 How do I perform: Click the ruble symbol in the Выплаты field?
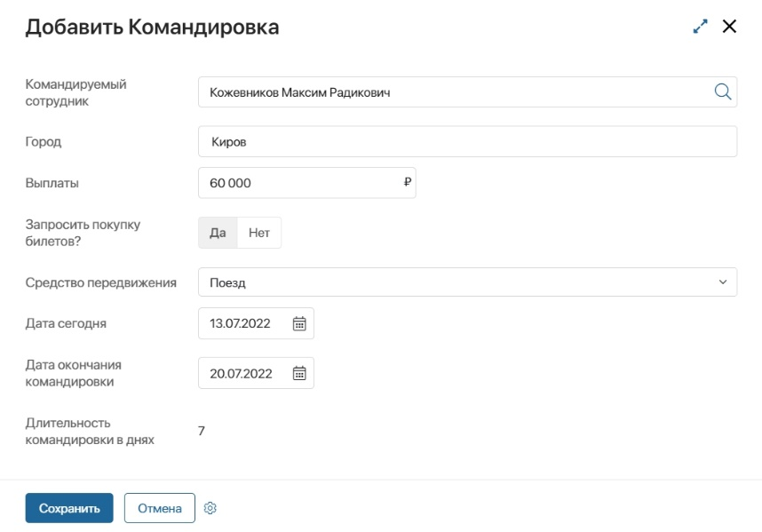407,182
